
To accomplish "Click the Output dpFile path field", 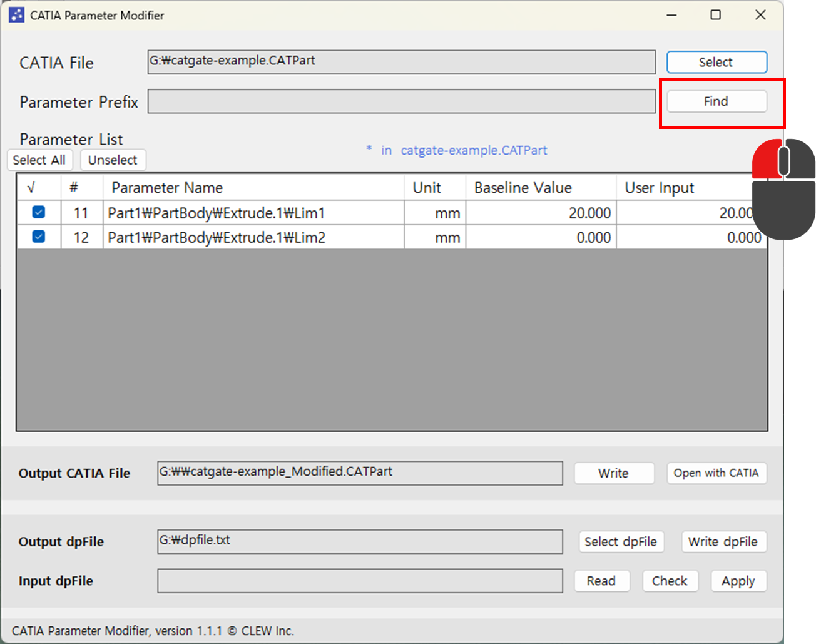I will point(360,542).
